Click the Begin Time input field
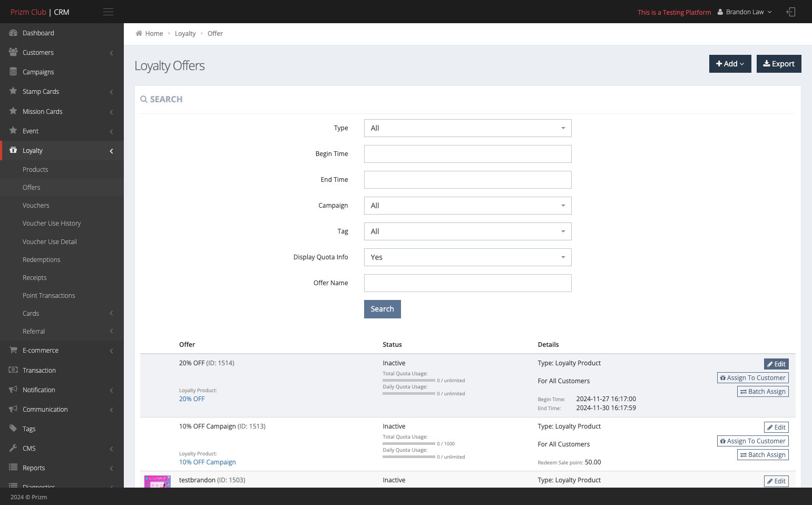 pos(468,154)
